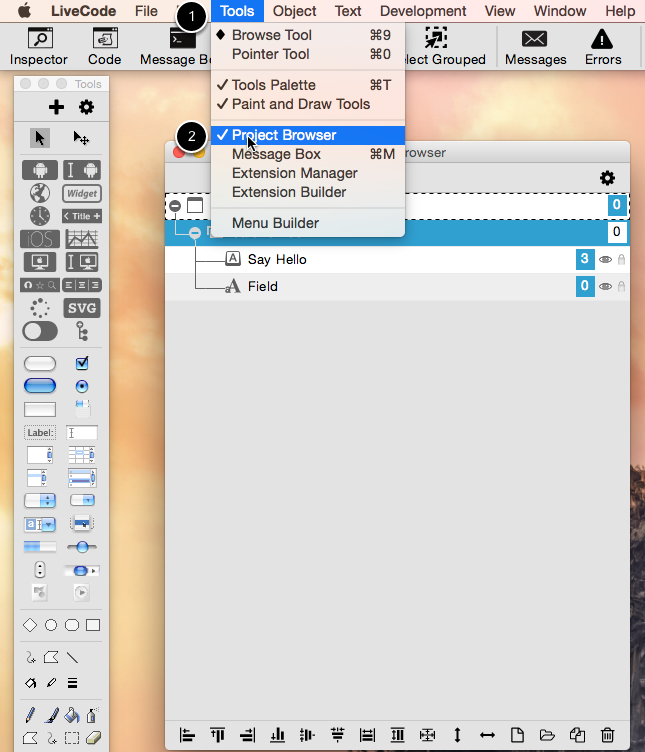
Task: Click the trash delete icon
Action: coord(607,735)
